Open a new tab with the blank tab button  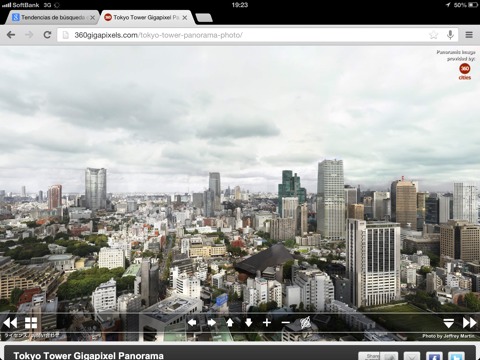click(204, 18)
